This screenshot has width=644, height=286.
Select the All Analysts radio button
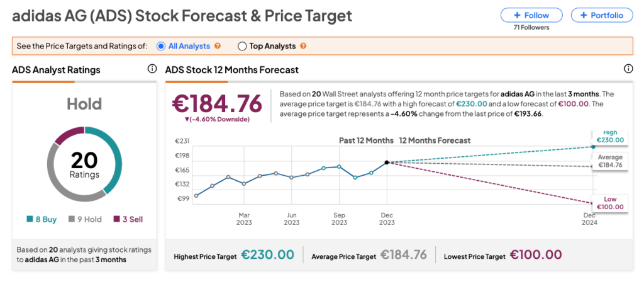(161, 46)
